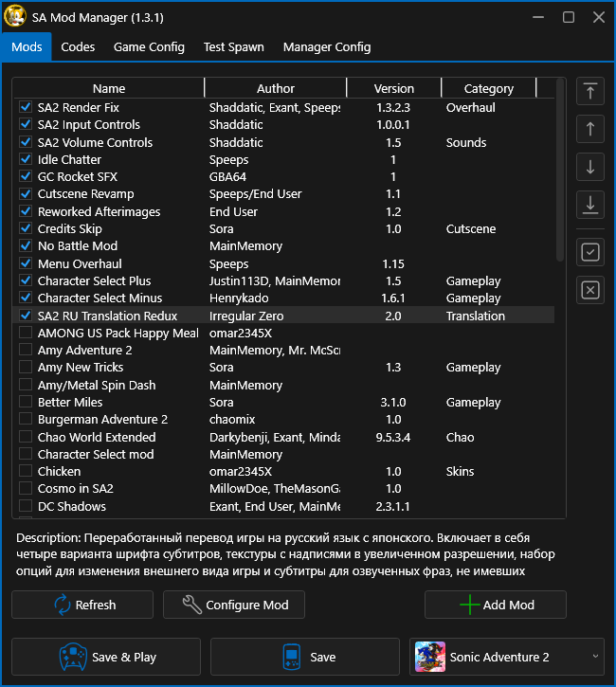Image resolution: width=616 pixels, height=687 pixels.
Task: Select the Amy Adventure 2 row
Action: coord(284,350)
